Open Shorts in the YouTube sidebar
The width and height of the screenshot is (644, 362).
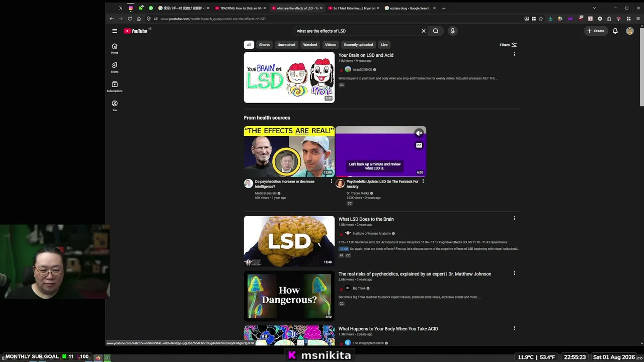(115, 67)
